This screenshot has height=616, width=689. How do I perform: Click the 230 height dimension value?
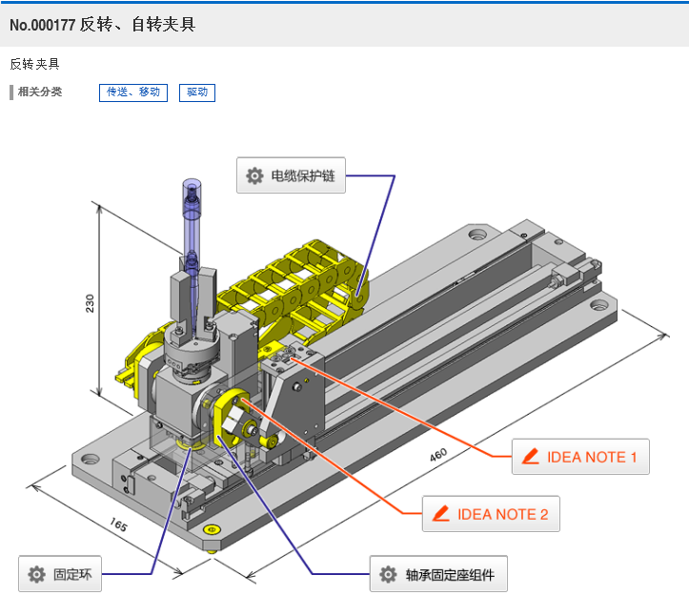pyautogui.click(x=90, y=303)
